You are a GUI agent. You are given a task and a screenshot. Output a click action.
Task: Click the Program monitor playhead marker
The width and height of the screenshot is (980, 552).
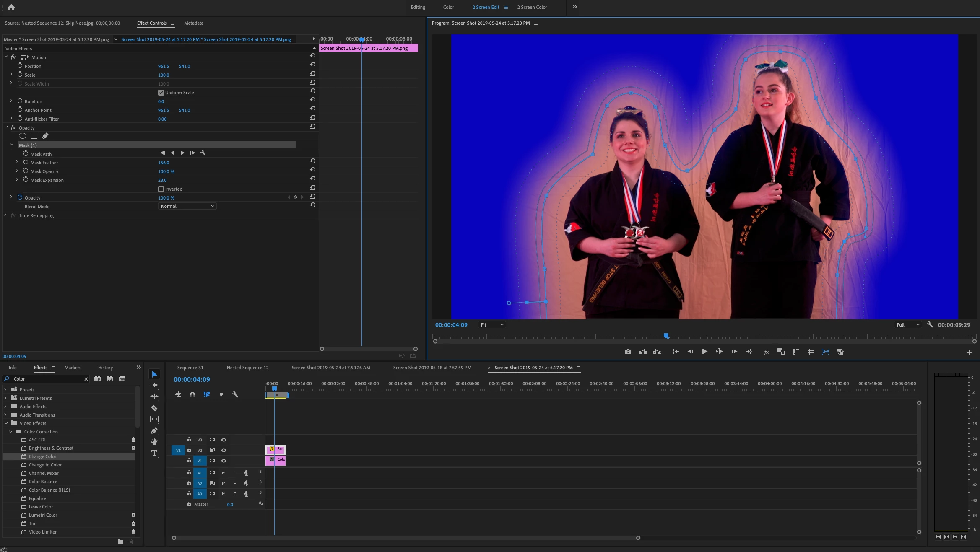[x=666, y=336]
